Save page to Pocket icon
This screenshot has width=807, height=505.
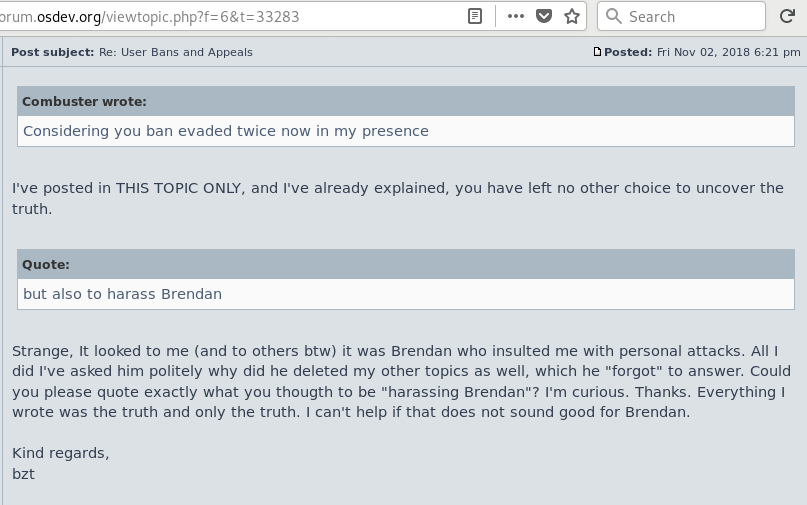pyautogui.click(x=543, y=16)
